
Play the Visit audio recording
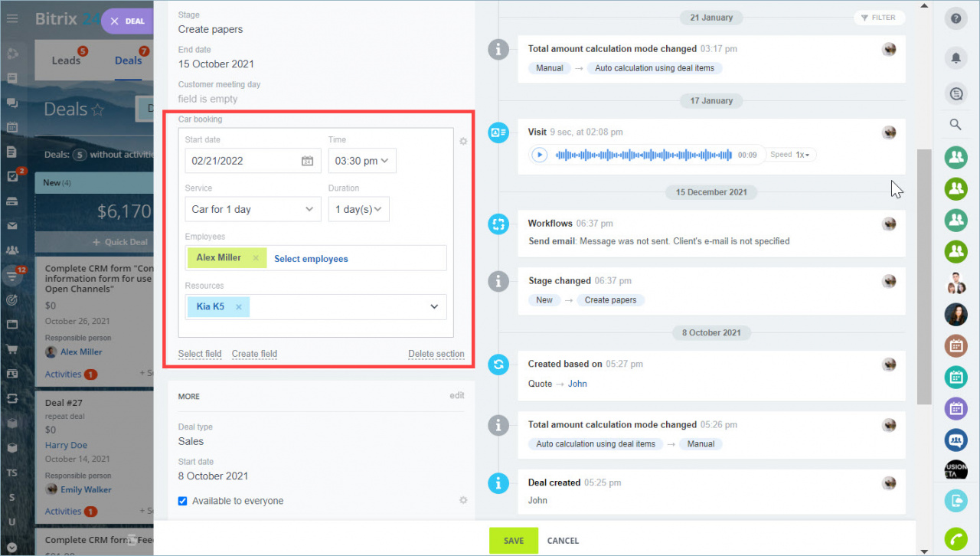coord(540,155)
